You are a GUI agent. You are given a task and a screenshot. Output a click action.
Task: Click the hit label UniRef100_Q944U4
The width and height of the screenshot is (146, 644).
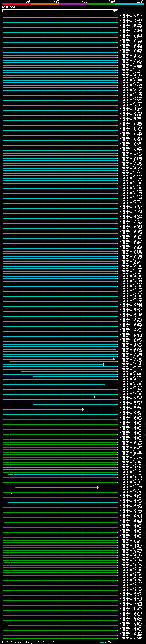tap(131, 98)
